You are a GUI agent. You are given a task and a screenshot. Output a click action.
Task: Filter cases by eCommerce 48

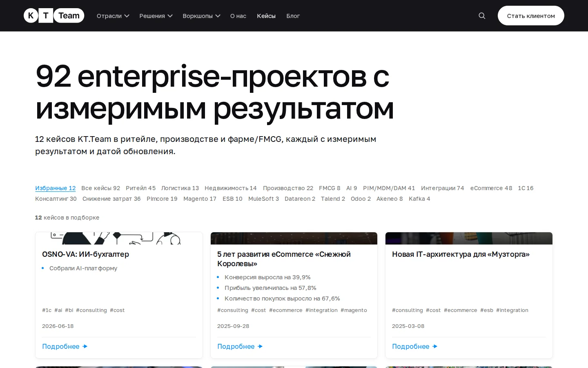(x=491, y=188)
